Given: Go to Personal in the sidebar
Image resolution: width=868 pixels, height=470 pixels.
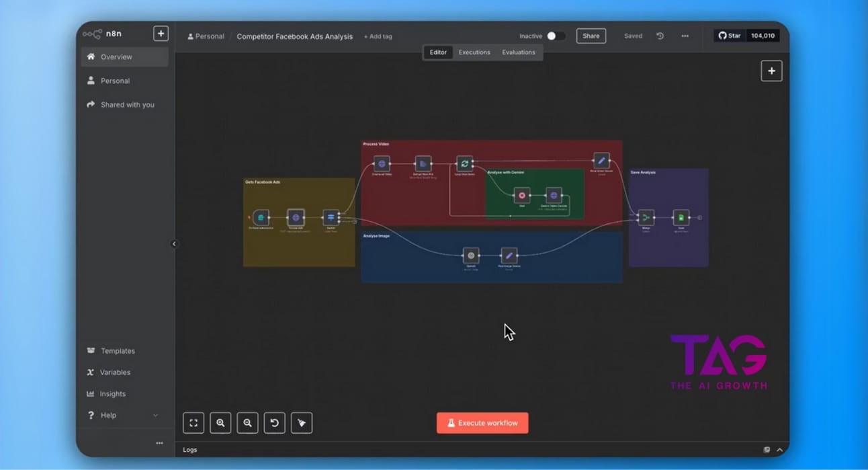Looking at the screenshot, I should pyautogui.click(x=124, y=81).
